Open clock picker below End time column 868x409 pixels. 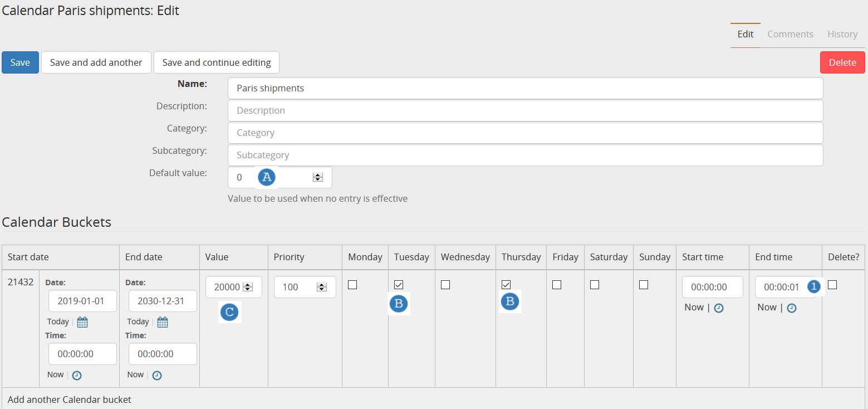pyautogui.click(x=791, y=308)
